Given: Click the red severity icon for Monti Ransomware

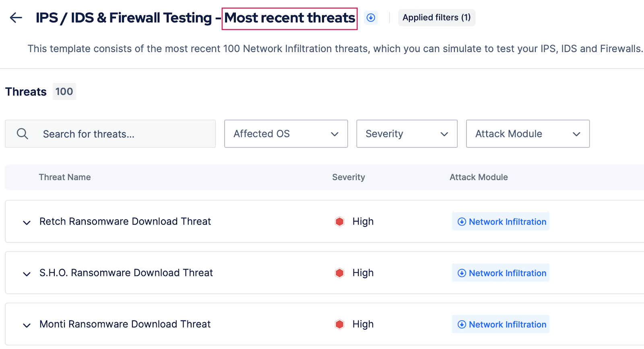Looking at the screenshot, I should point(340,324).
